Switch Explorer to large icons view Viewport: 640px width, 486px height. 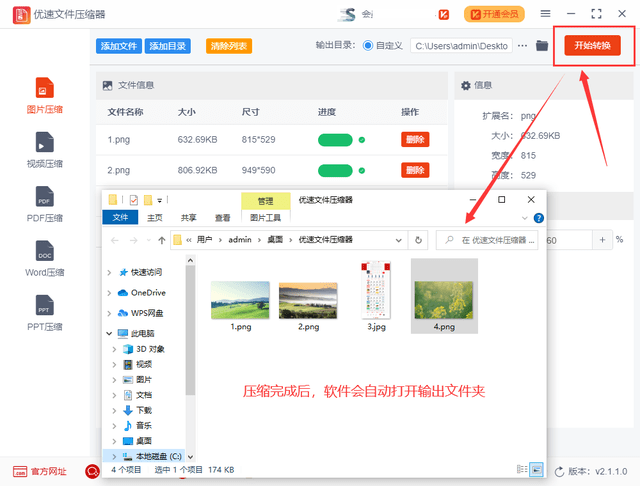coord(537,469)
